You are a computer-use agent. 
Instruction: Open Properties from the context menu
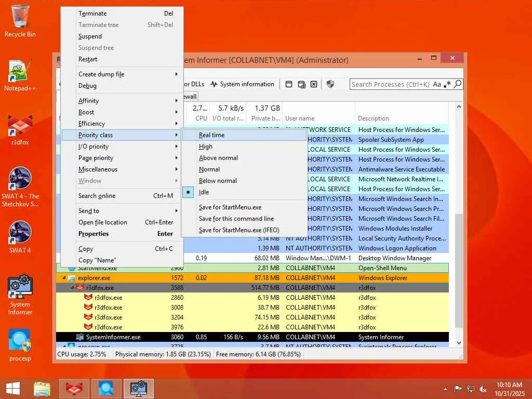122,234
